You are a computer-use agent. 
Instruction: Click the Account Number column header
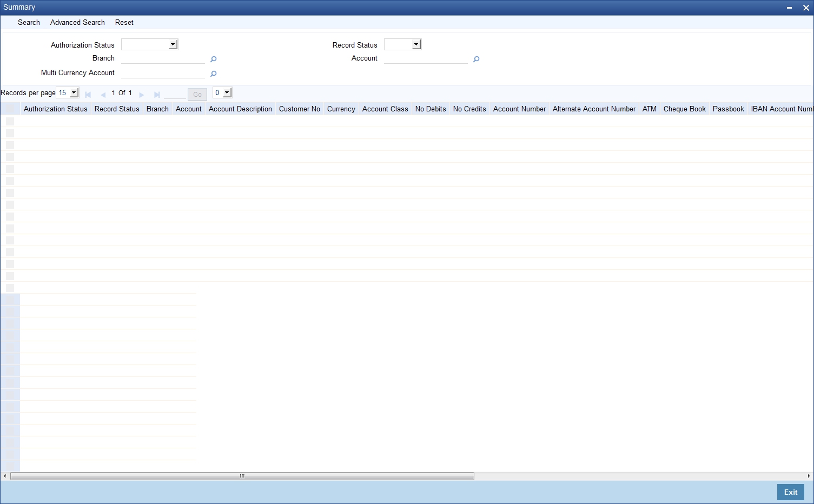[x=519, y=109]
